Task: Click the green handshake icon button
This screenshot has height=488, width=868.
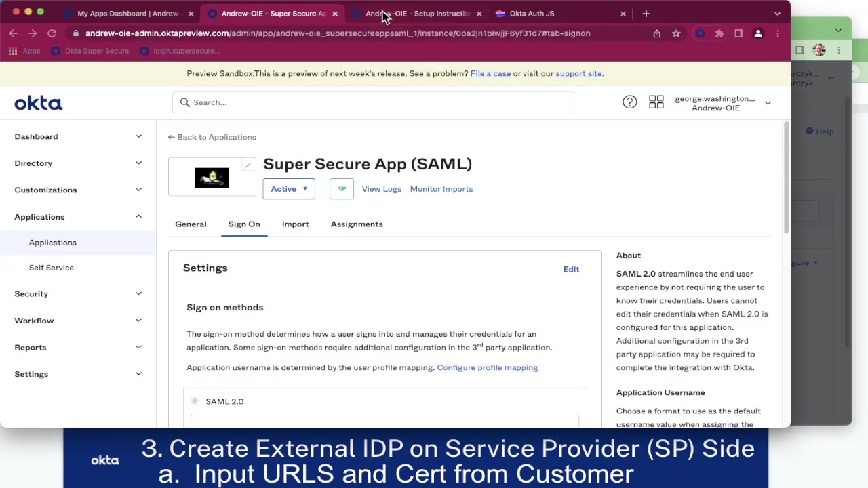Action: [x=342, y=189]
